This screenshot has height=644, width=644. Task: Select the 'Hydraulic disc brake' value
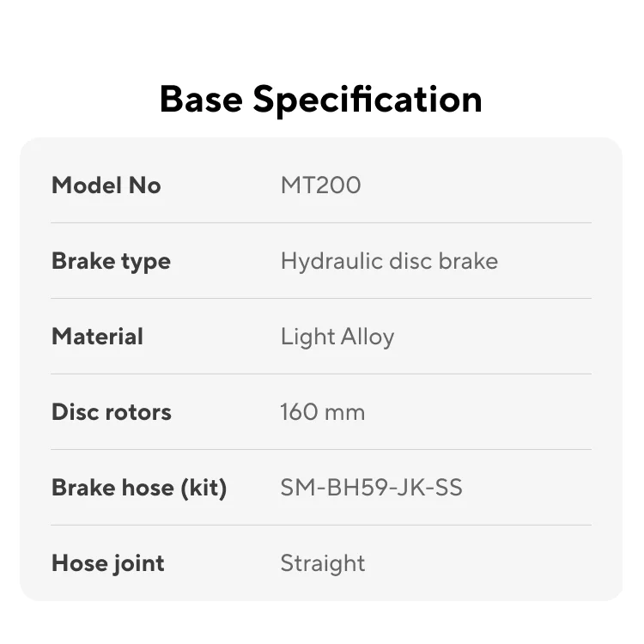click(x=389, y=261)
